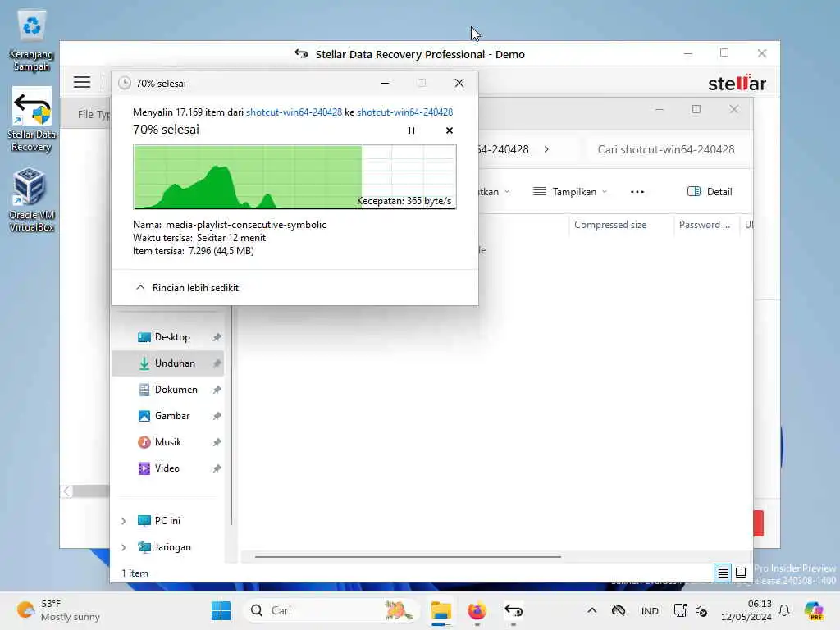Click the cloud sync tray icon

click(619, 610)
